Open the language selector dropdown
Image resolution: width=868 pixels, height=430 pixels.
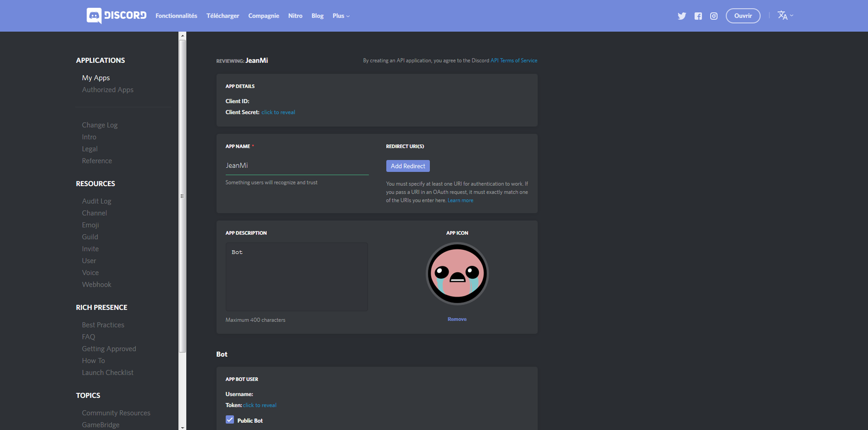pyautogui.click(x=785, y=15)
